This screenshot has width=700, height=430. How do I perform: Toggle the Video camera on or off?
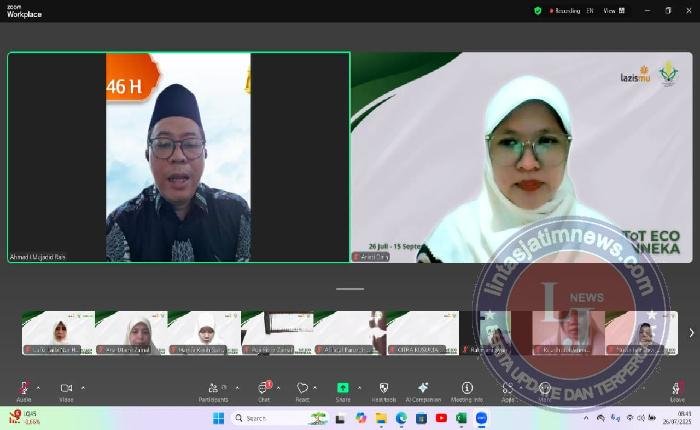pos(66,389)
